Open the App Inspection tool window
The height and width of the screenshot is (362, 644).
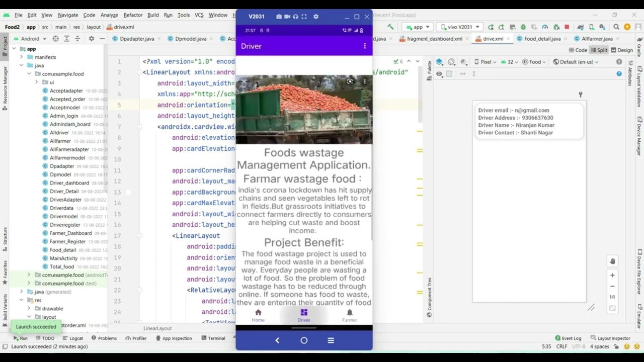(x=174, y=338)
